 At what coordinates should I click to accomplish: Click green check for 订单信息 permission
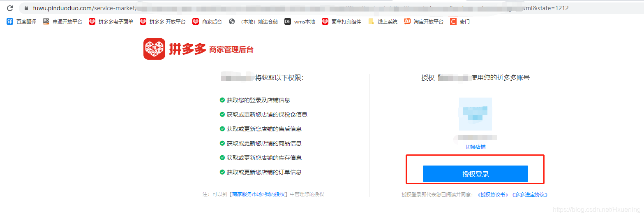[x=222, y=172]
